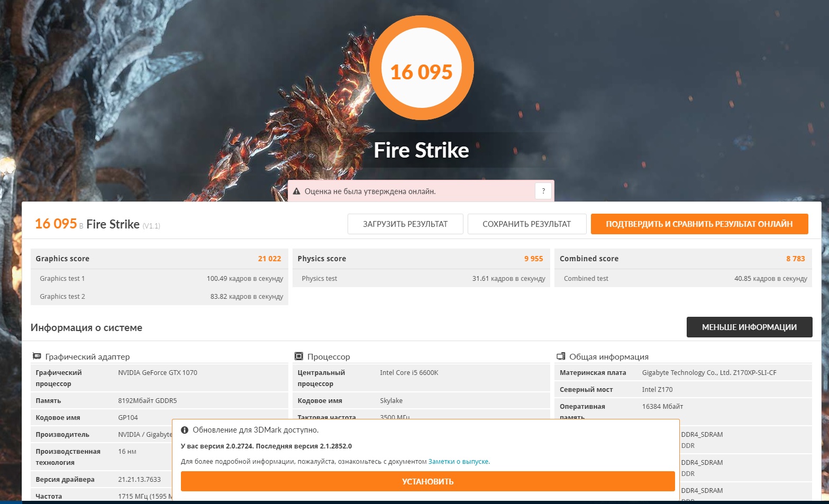Screen dimensions: 829x504
Task: Click the Графический процессор label
Action: (x=59, y=378)
